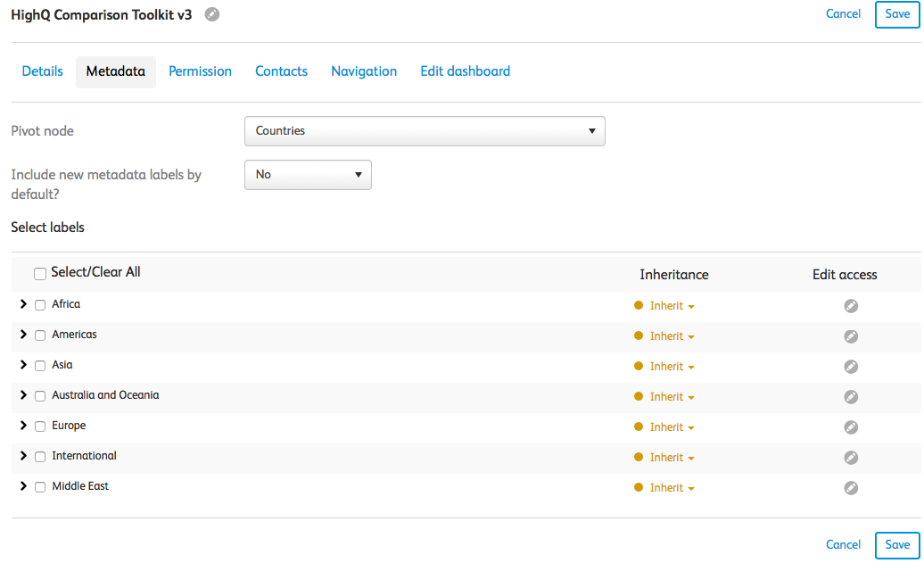Check the Africa label checkbox
The image size is (924, 563).
40,305
